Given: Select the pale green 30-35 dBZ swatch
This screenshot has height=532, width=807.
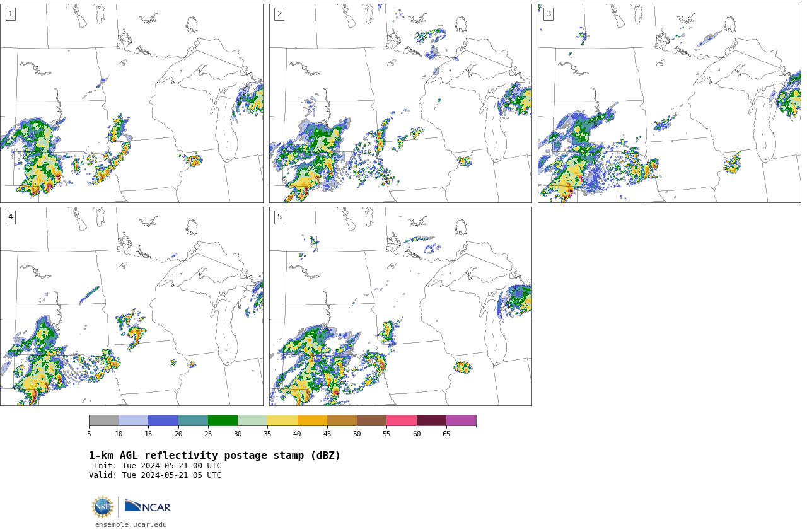Looking at the screenshot, I should [252, 420].
